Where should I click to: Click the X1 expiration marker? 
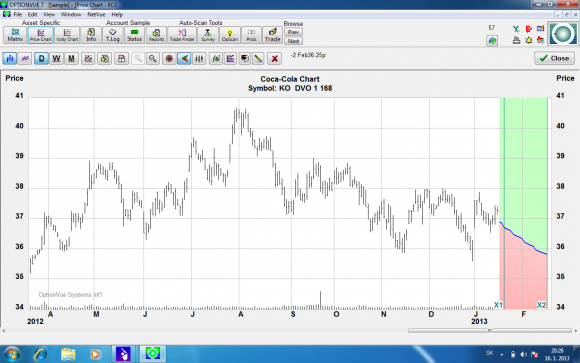(x=498, y=305)
